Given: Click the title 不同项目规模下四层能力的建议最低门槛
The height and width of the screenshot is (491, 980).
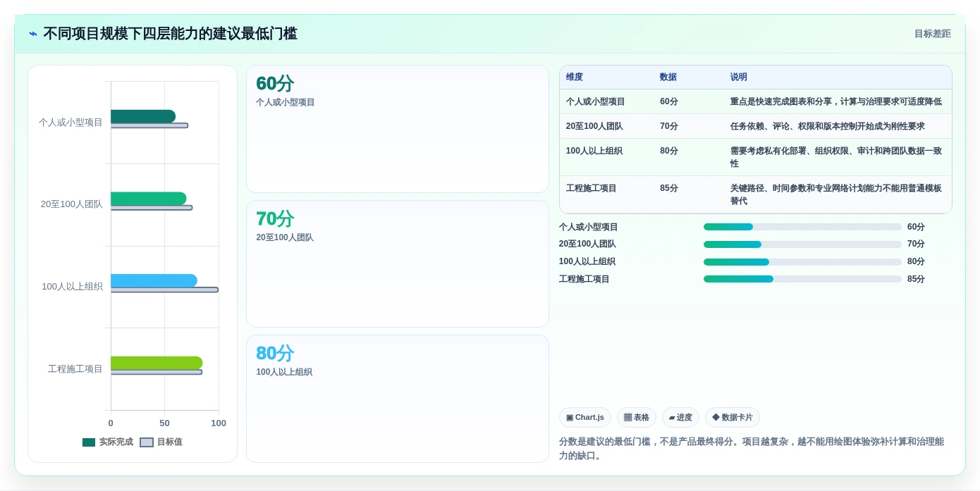Looking at the screenshot, I should [170, 34].
